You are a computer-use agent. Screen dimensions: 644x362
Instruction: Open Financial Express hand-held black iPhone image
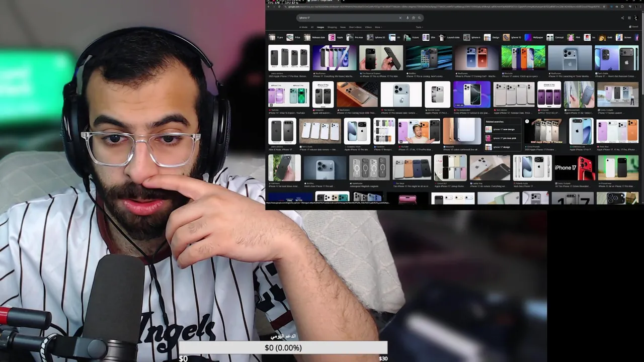(381, 58)
